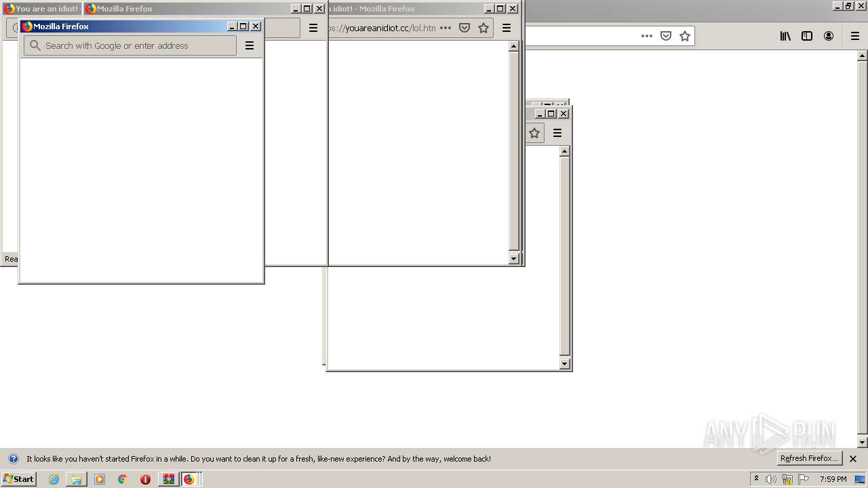Open Firefox Account icon in main toolbar
The image size is (868, 488).
pyautogui.click(x=829, y=36)
